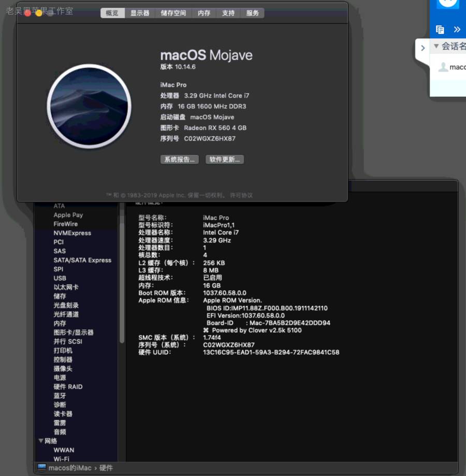The height and width of the screenshot is (476, 466).
Task: Click macos的iMac in the path bar
Action: [x=70, y=468]
